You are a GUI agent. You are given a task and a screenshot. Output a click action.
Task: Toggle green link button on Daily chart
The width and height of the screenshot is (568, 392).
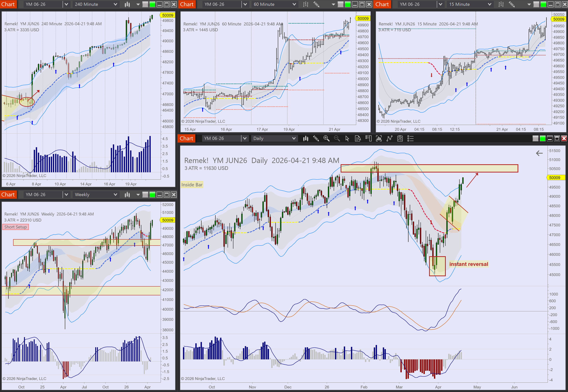tap(542, 138)
